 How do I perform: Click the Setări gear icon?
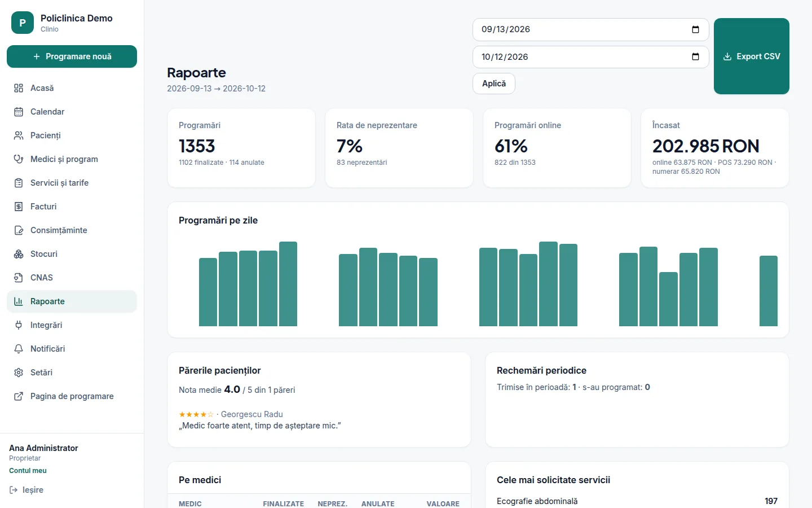19,373
